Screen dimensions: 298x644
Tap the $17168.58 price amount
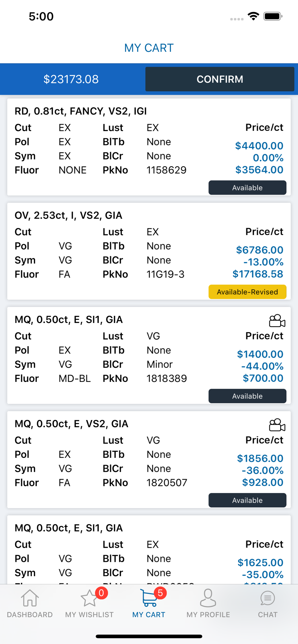pos(258,274)
